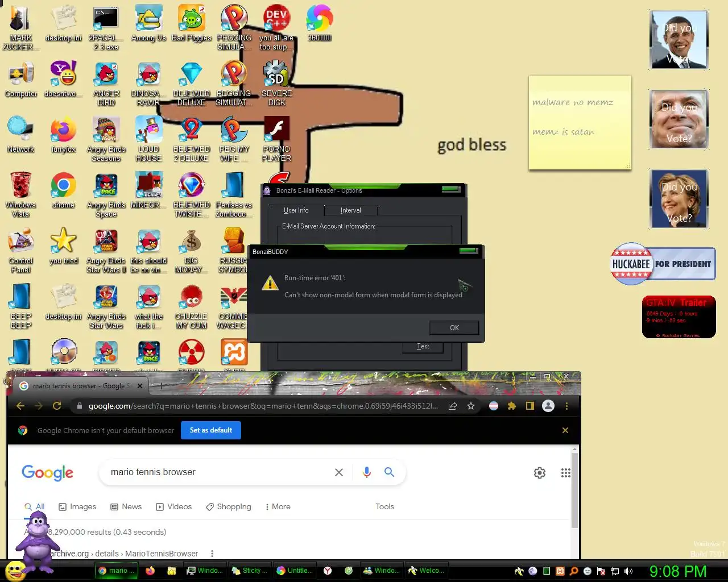Open the CHUZZLE red fuzzball icon

click(x=192, y=307)
